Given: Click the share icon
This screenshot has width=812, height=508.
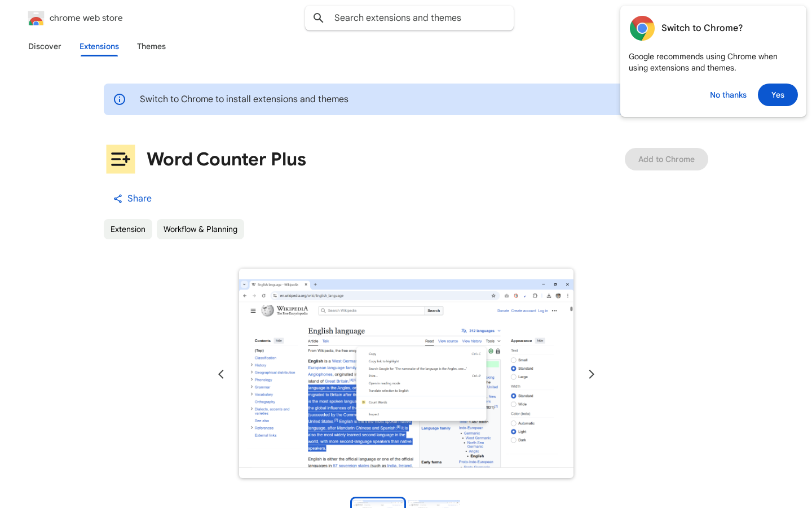Looking at the screenshot, I should coord(118,199).
